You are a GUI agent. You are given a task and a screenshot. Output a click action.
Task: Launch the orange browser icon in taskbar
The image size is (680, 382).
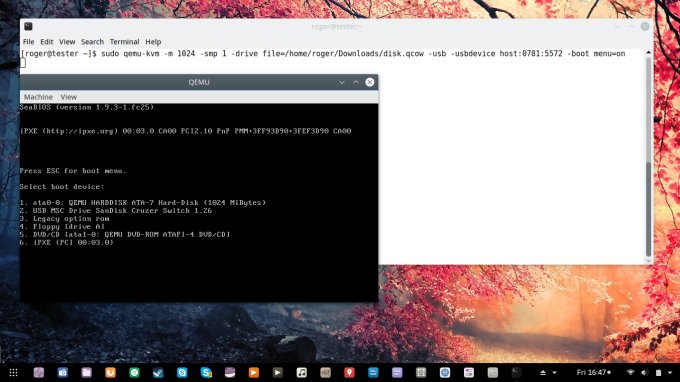click(110, 372)
